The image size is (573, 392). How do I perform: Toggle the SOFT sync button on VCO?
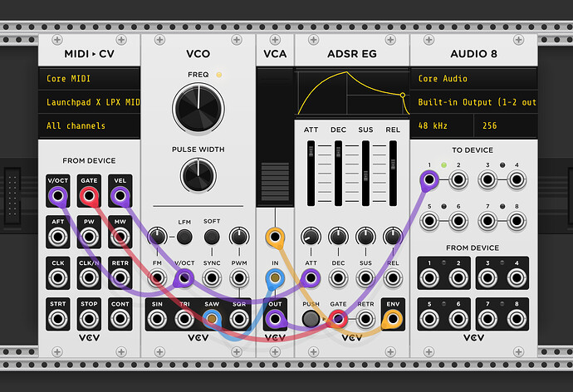click(212, 237)
